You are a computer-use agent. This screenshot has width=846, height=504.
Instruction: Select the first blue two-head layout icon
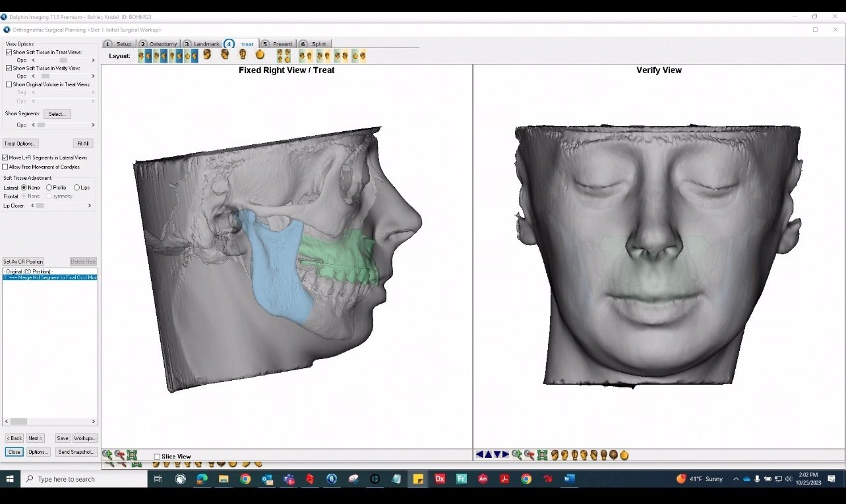[144, 56]
